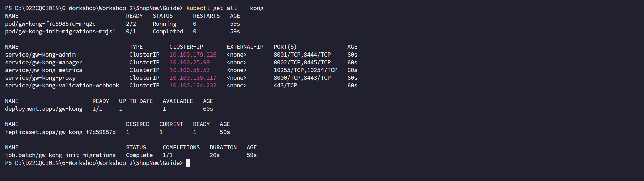Click the service/gw-kong-proxy entry
Image resolution: width=644 pixels, height=181 pixels.
40,78
